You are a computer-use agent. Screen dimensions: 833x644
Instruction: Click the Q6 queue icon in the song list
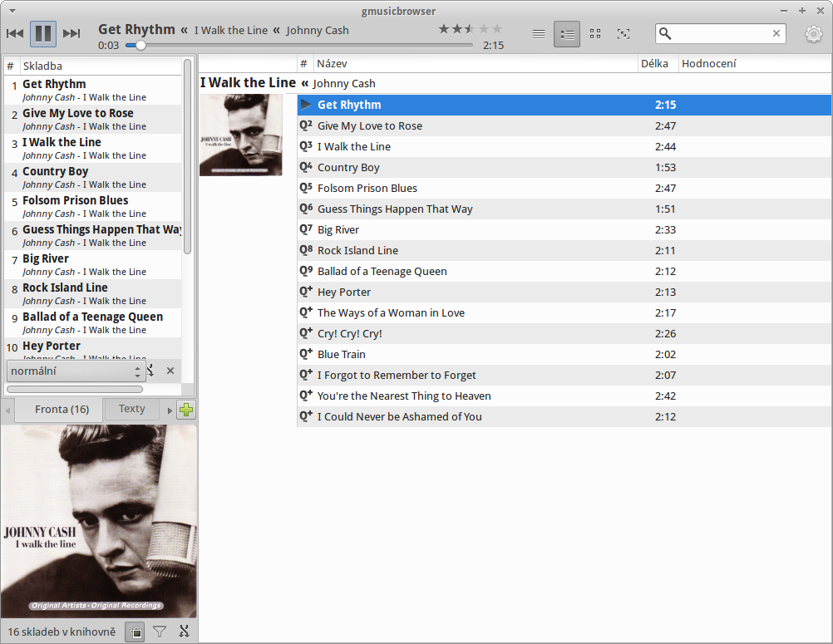point(306,208)
